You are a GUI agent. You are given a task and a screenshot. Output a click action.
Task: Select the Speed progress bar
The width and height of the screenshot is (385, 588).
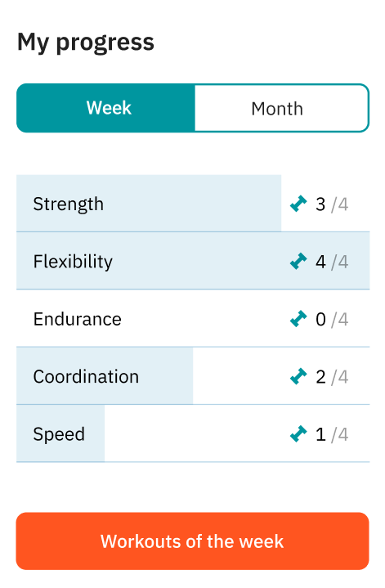(60, 433)
